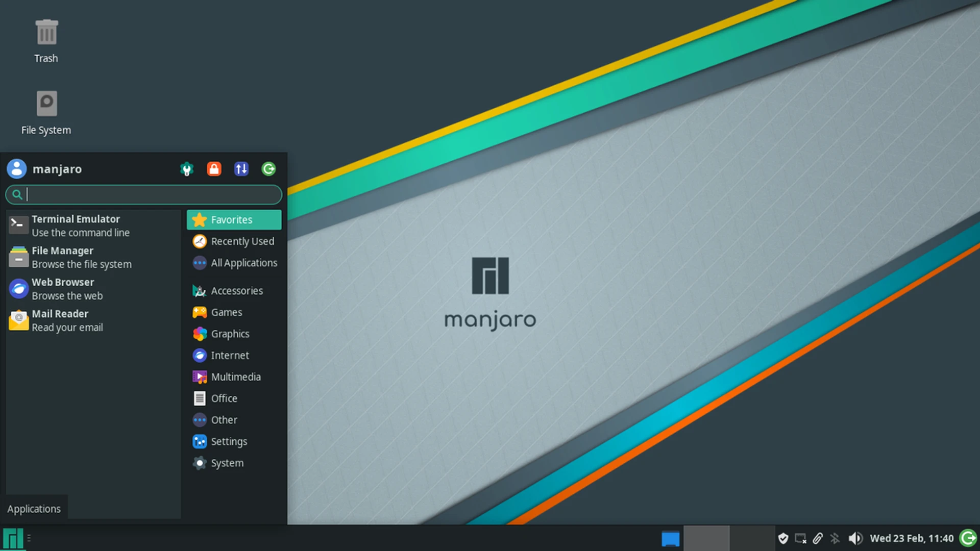Open the System category

[x=234, y=463]
